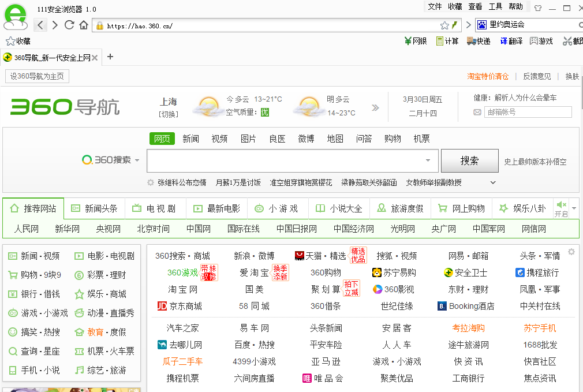This screenshot has height=392, width=583.
Task: Open the 网银 online banking tool
Action: (x=416, y=41)
